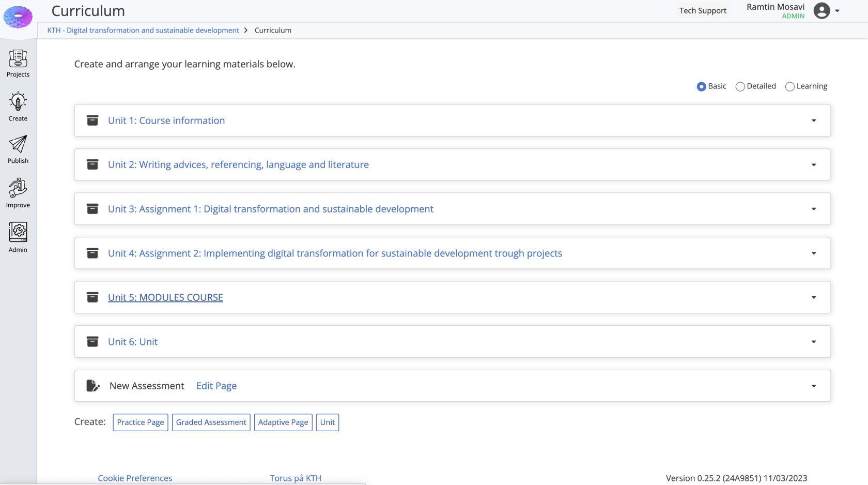Select the Detailed view radio button
Viewport: 868px width, 485px height.
[740, 86]
